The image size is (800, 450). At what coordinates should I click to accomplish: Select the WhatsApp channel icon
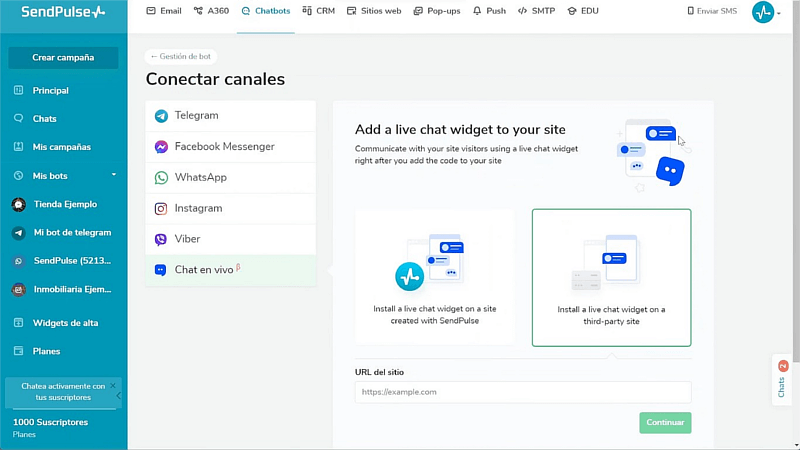161,178
